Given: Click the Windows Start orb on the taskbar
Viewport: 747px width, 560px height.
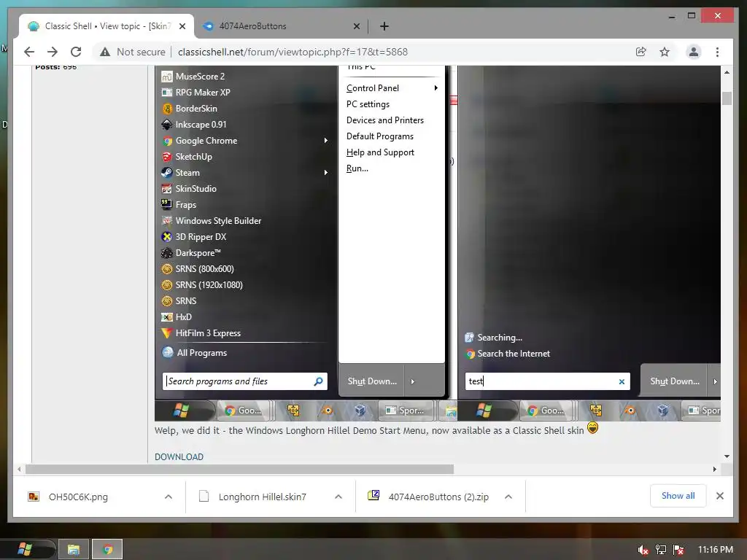Looking at the screenshot, I should [25, 549].
